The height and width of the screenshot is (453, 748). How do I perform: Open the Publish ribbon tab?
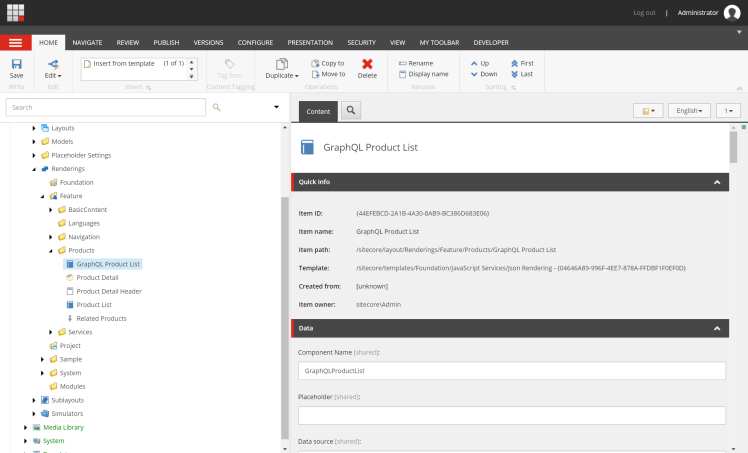click(x=166, y=43)
